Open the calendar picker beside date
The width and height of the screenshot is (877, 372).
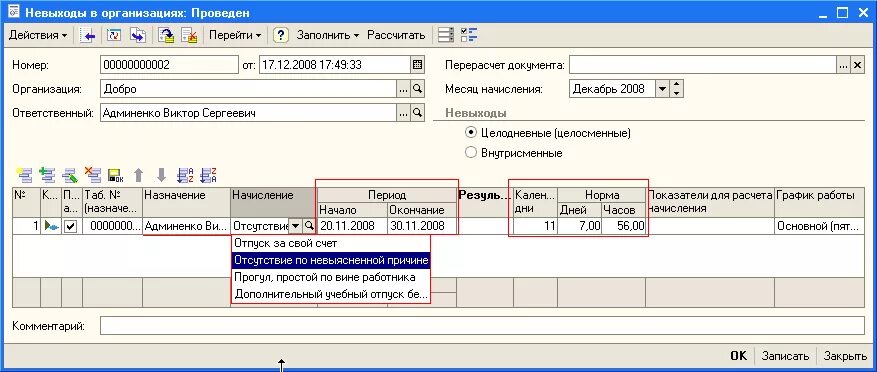(x=417, y=65)
